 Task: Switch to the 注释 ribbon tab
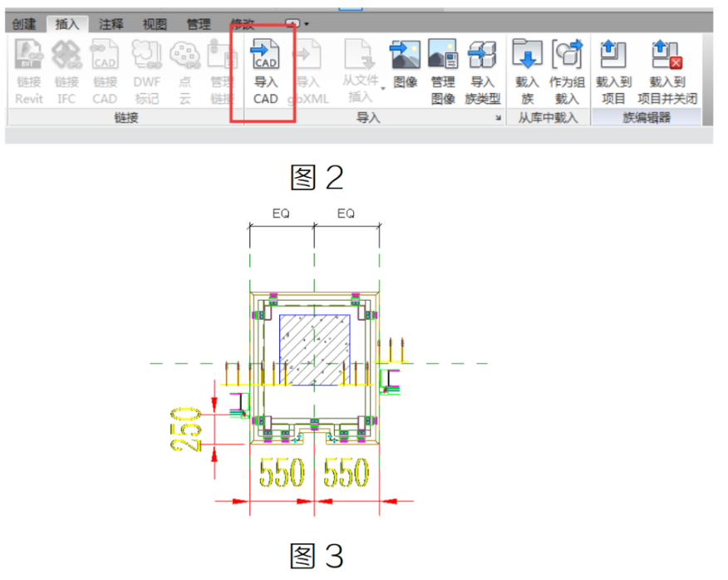[x=111, y=24]
